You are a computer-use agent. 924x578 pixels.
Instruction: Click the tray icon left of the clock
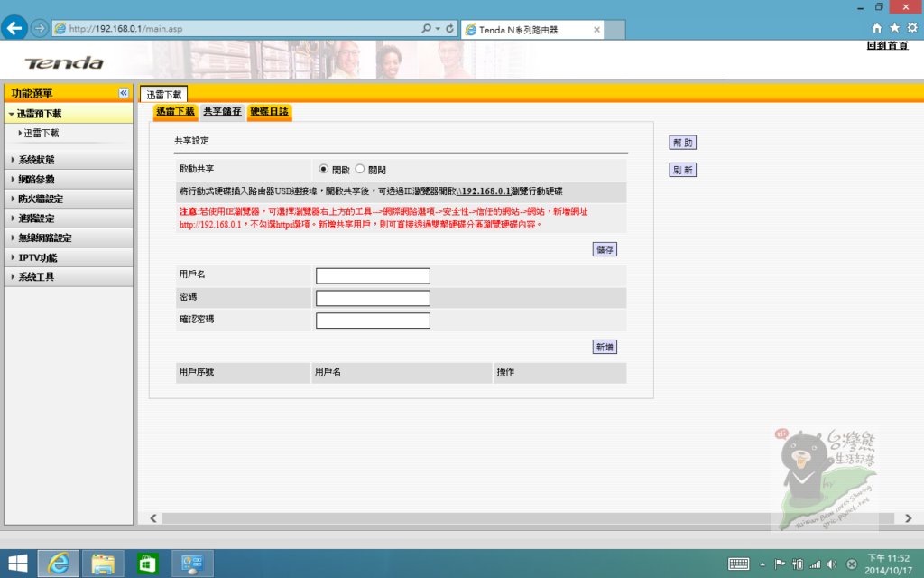click(852, 564)
